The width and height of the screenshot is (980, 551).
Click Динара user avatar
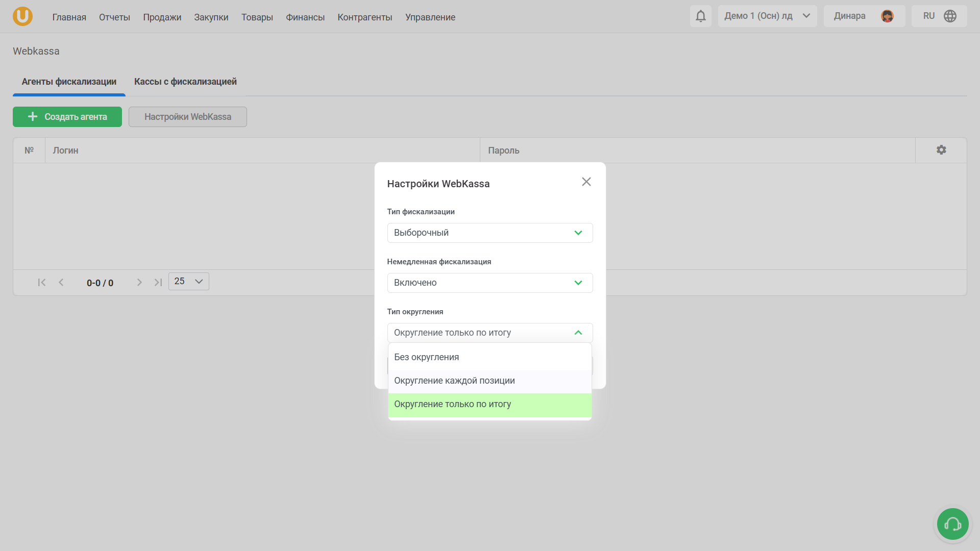point(887,16)
